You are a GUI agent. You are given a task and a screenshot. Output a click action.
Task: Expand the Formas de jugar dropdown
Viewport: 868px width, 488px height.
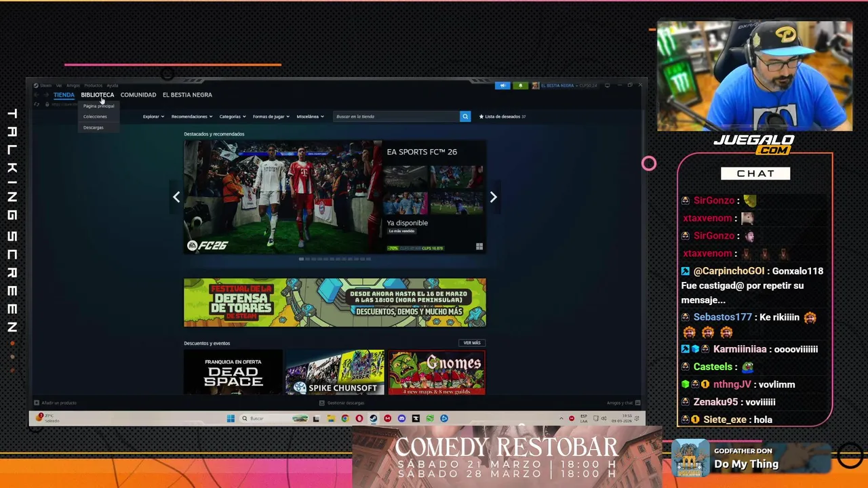(x=271, y=117)
